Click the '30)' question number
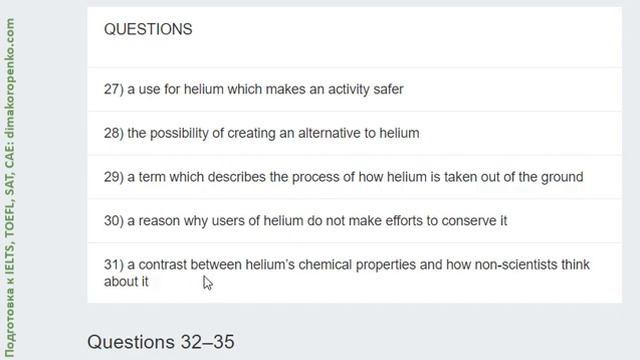Screen dimensions: 640x360 (113, 221)
